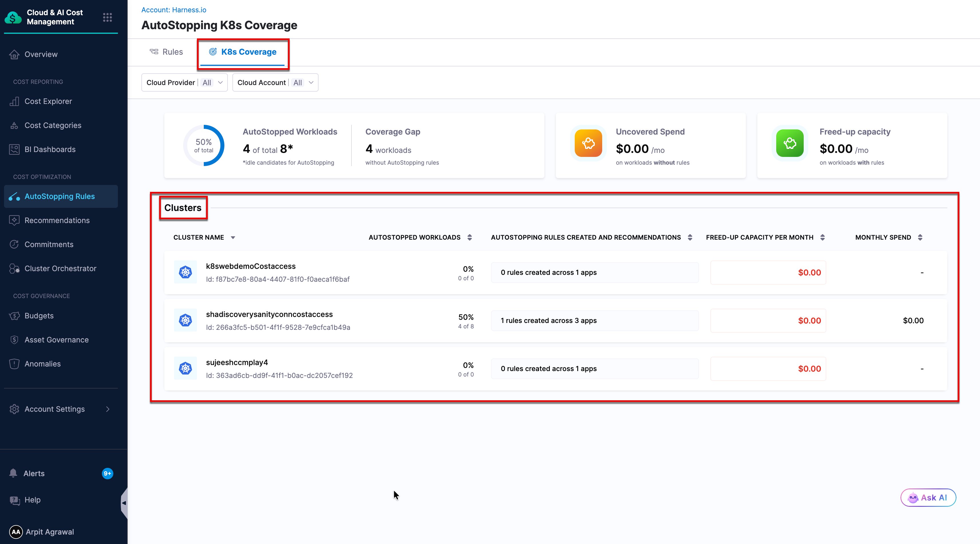This screenshot has height=544, width=980.
Task: Sort by AutoStopping Rules Created and Recommendations
Action: tap(690, 238)
